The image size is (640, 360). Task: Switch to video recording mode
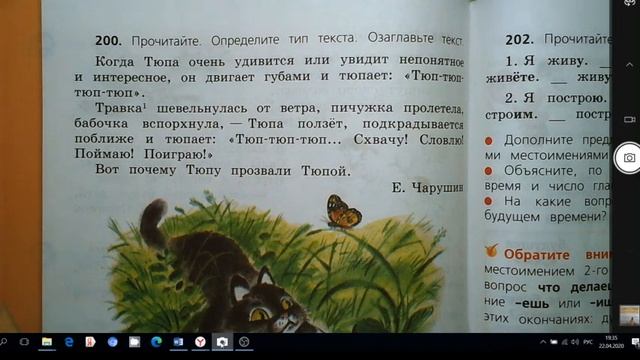(x=629, y=119)
